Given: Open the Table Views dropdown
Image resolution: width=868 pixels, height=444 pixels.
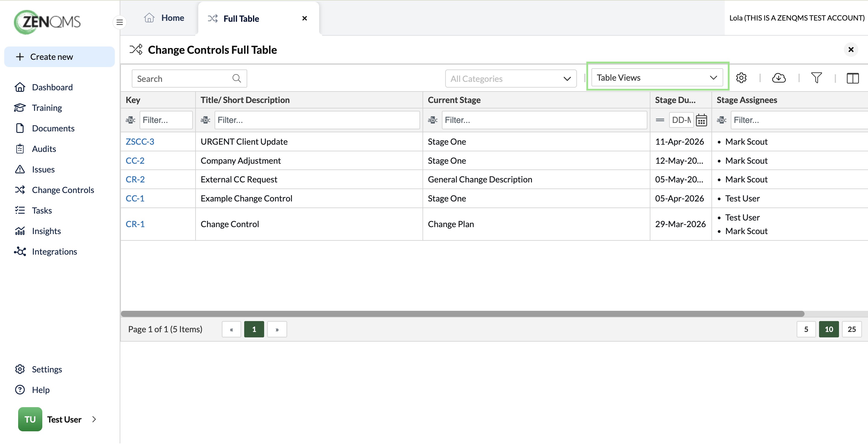Looking at the screenshot, I should (657, 78).
